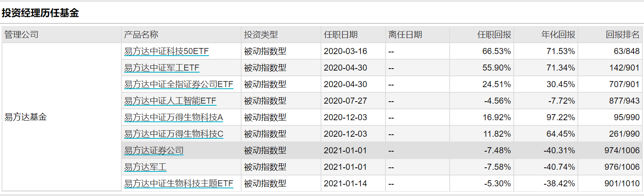Click the 离任日期 column header
The image size is (644, 196).
click(405, 35)
